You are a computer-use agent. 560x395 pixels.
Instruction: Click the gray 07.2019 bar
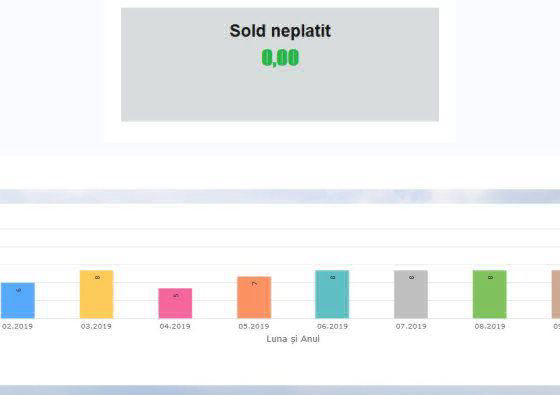tap(411, 294)
